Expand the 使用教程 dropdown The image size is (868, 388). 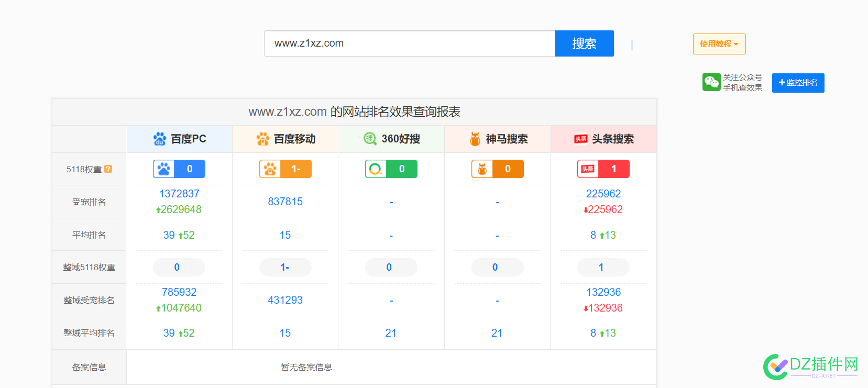[719, 44]
